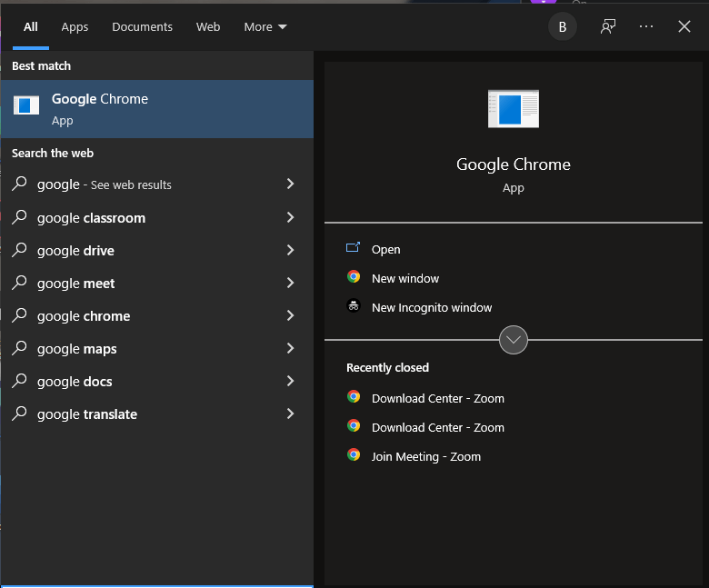Screen dimensions: 709x588
Task: Click the search icon beside google classroom
Action: click(x=19, y=217)
